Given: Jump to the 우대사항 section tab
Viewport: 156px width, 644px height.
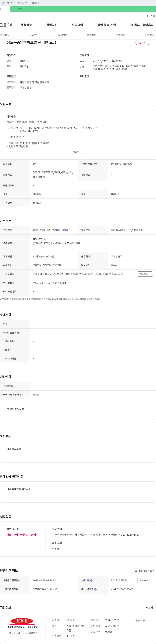Looking at the screenshot, I should tap(63, 35).
